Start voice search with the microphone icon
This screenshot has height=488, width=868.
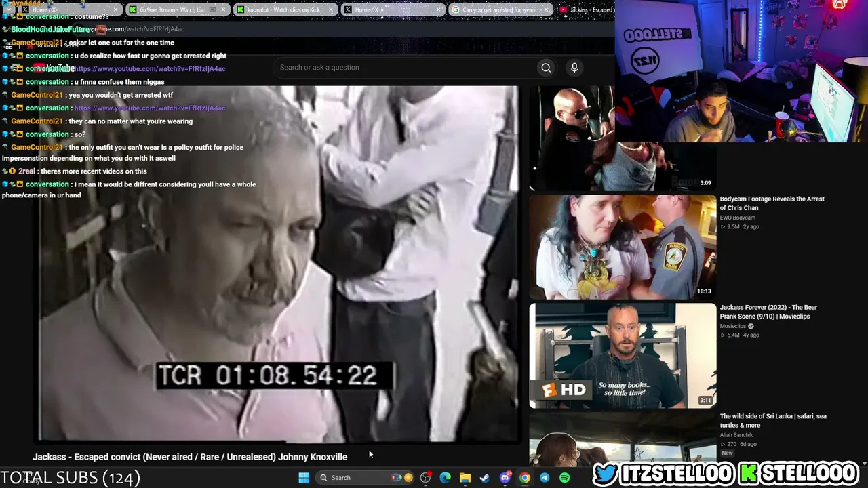point(574,68)
